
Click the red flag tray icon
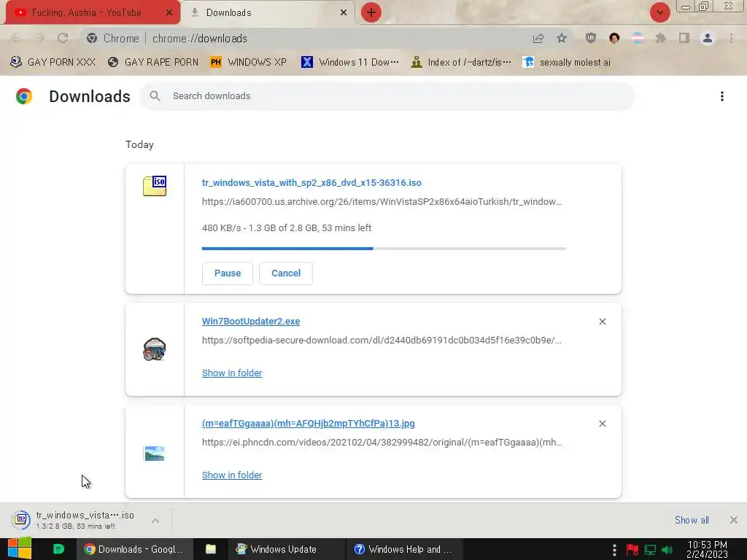coord(632,550)
